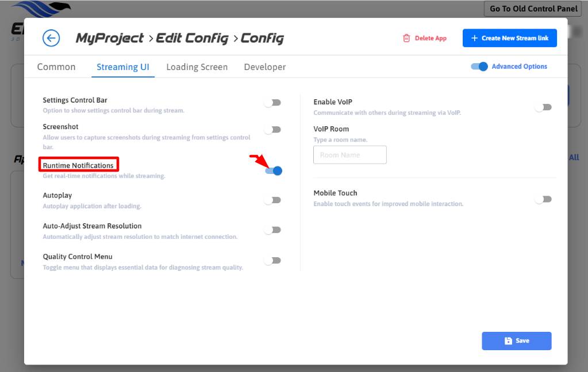Click the Delete App trash icon
Viewport: 588px width, 372px height.
coord(406,38)
